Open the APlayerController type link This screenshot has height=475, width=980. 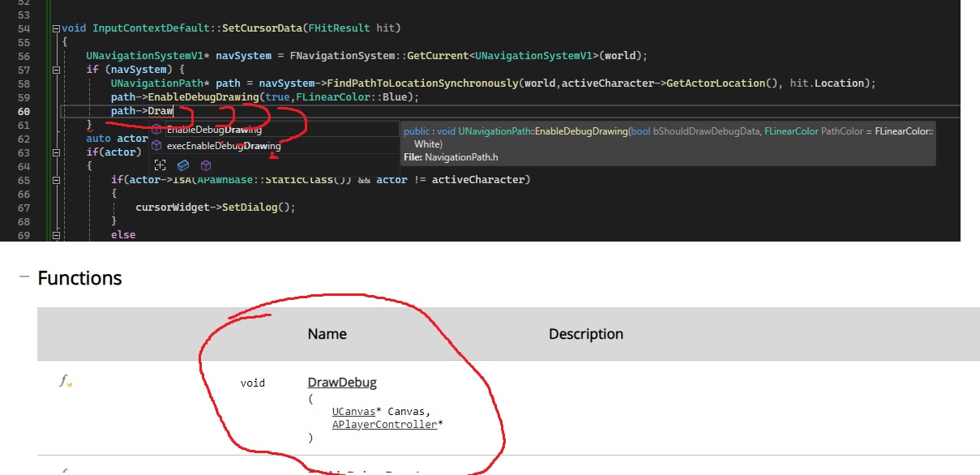pos(384,424)
